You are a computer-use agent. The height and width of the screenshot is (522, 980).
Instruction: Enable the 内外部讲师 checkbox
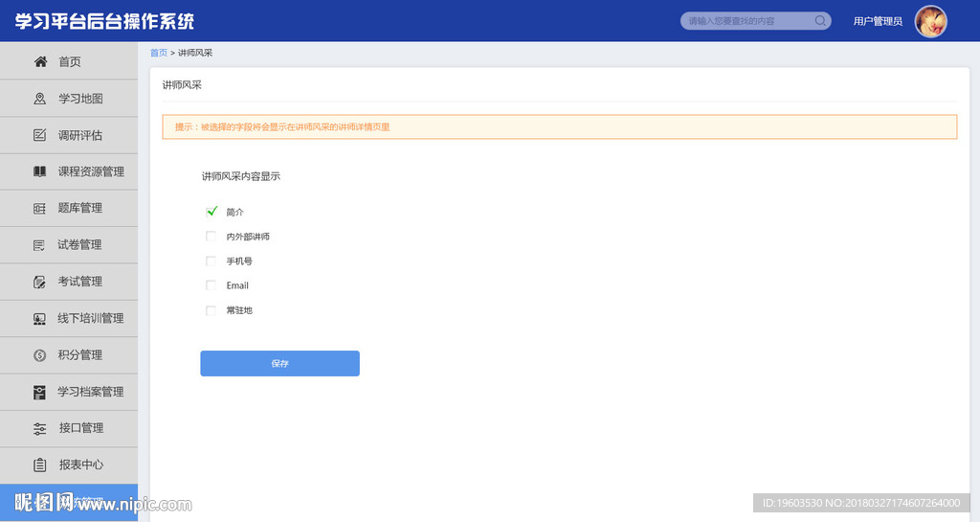tap(211, 237)
